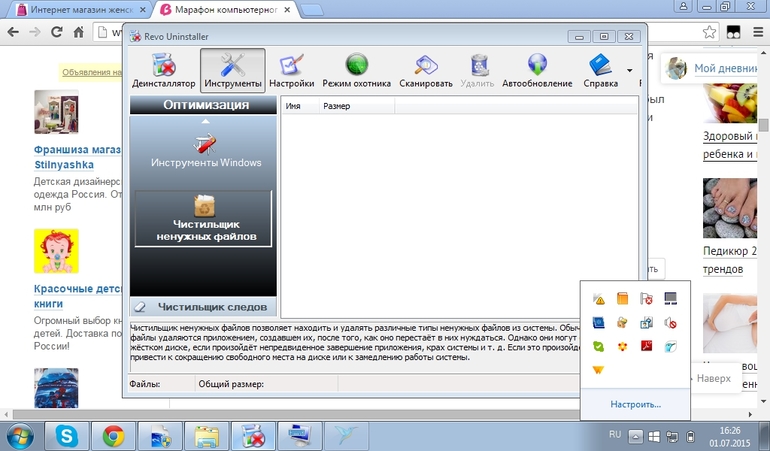This screenshot has width=770, height=451.
Task: Click Revo Uninstaller taskbar button
Action: tap(253, 436)
